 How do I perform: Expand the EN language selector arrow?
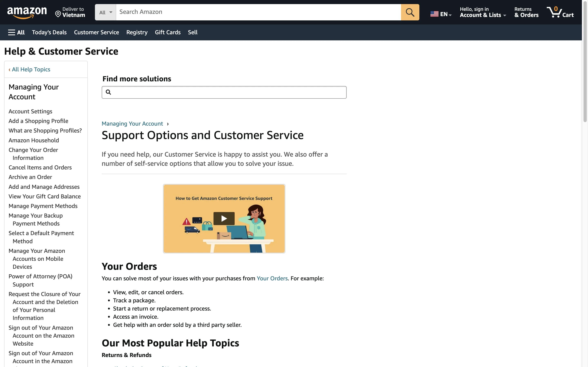click(450, 15)
